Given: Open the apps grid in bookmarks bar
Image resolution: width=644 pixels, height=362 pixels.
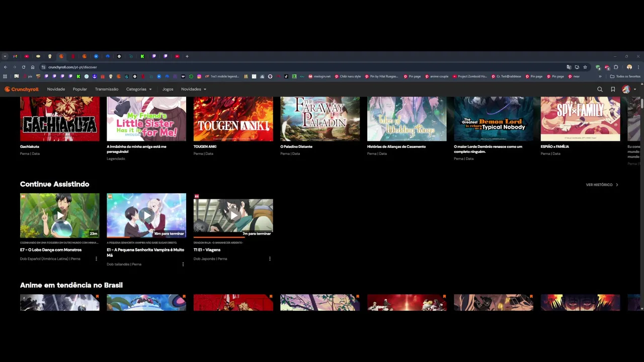Looking at the screenshot, I should point(5,76).
